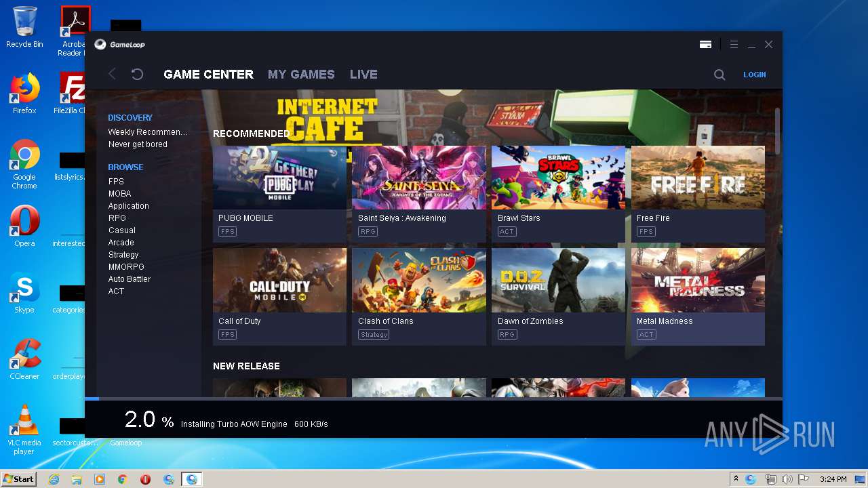The image size is (868, 488).
Task: Click the FPS tag under PUBG MOBILE
Action: (x=227, y=232)
